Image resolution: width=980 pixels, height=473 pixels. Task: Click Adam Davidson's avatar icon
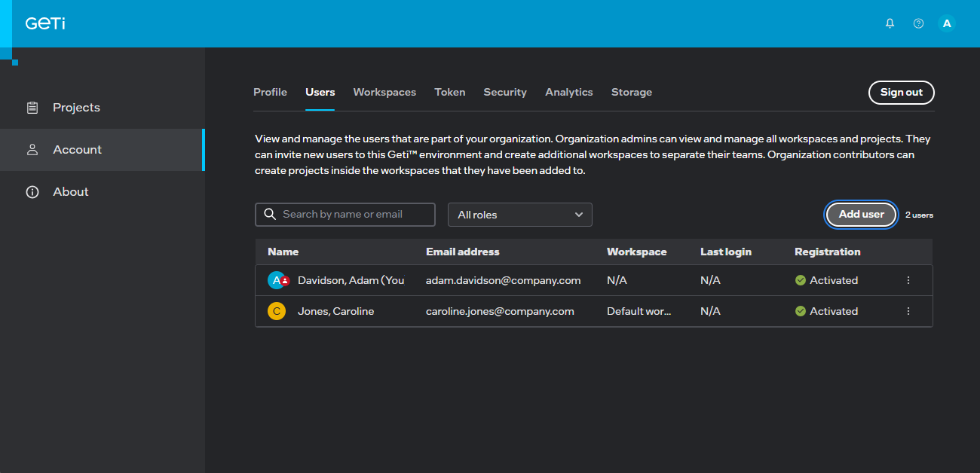tap(277, 280)
